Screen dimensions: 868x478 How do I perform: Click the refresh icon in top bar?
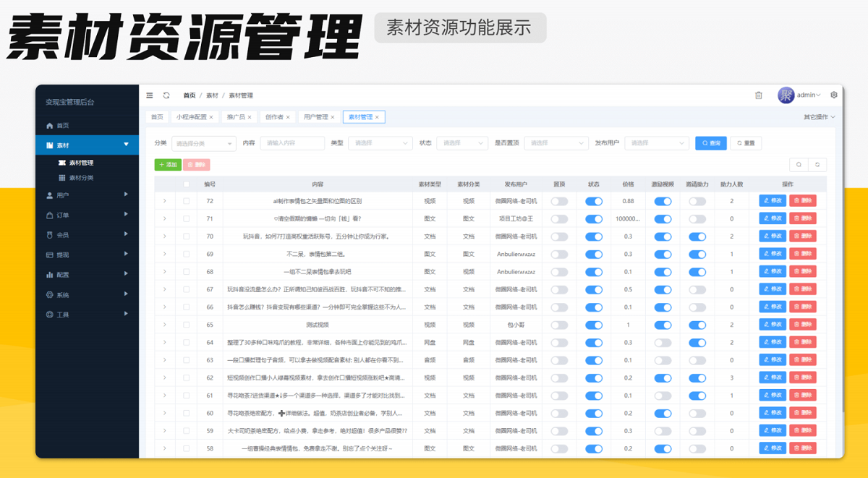pos(166,95)
